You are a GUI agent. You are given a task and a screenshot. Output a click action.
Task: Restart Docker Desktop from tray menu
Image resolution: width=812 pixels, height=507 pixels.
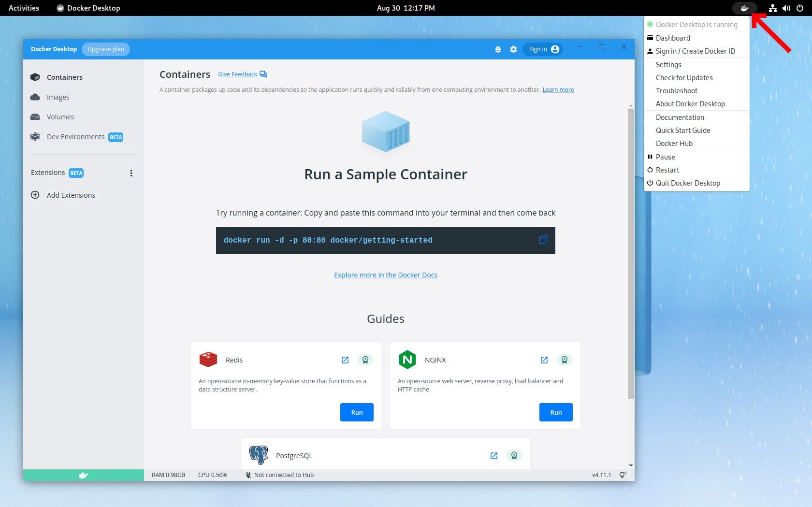click(x=696, y=170)
